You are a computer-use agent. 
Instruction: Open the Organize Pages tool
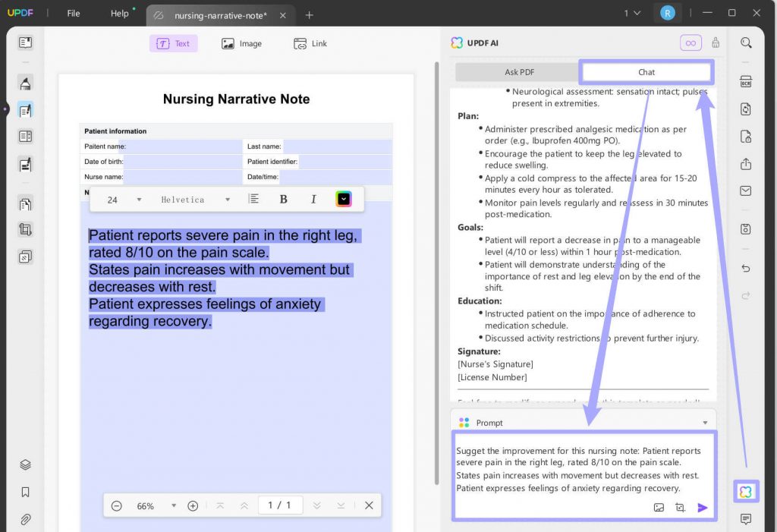coord(25,203)
